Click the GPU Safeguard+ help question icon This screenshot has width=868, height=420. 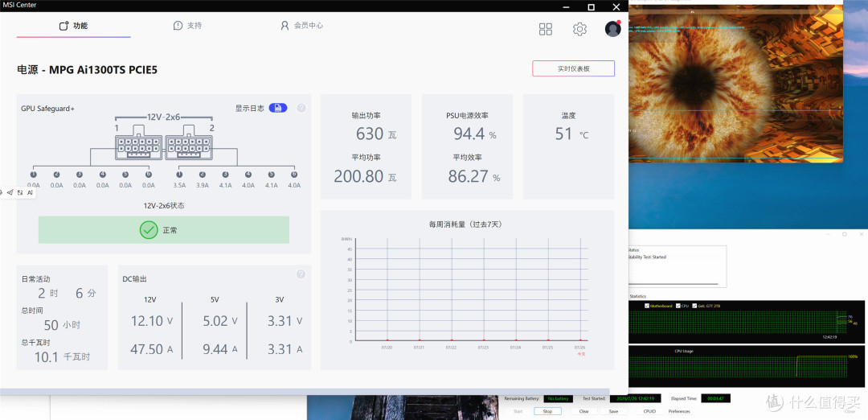(x=301, y=108)
